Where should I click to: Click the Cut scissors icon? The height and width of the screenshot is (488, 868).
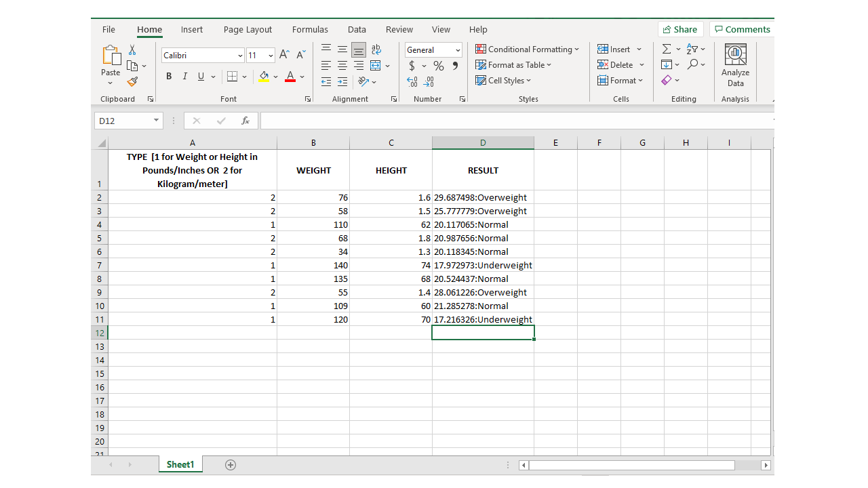tap(132, 50)
